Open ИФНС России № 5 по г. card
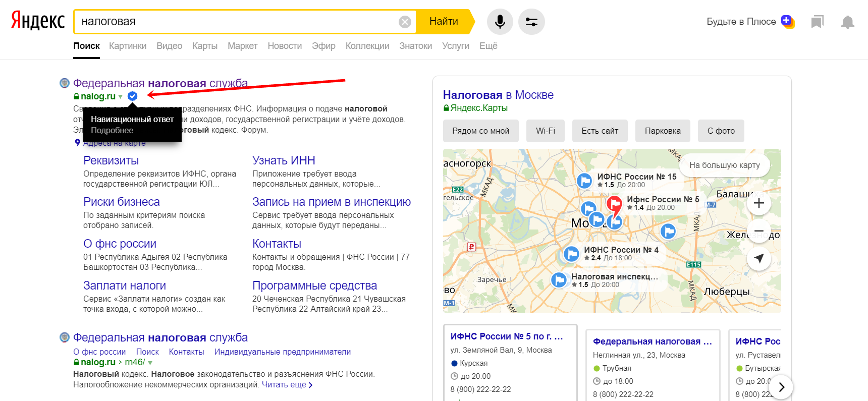Image resolution: width=868 pixels, height=401 pixels. [x=510, y=363]
